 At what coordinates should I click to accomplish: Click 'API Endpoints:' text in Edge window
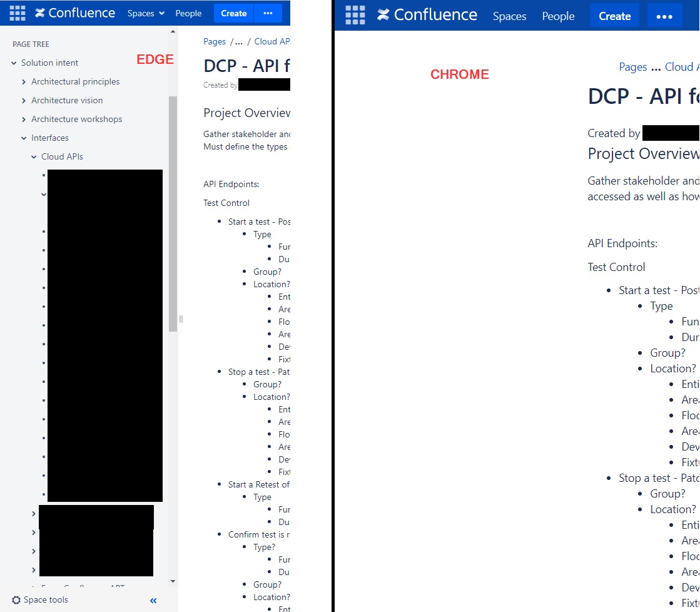231,184
